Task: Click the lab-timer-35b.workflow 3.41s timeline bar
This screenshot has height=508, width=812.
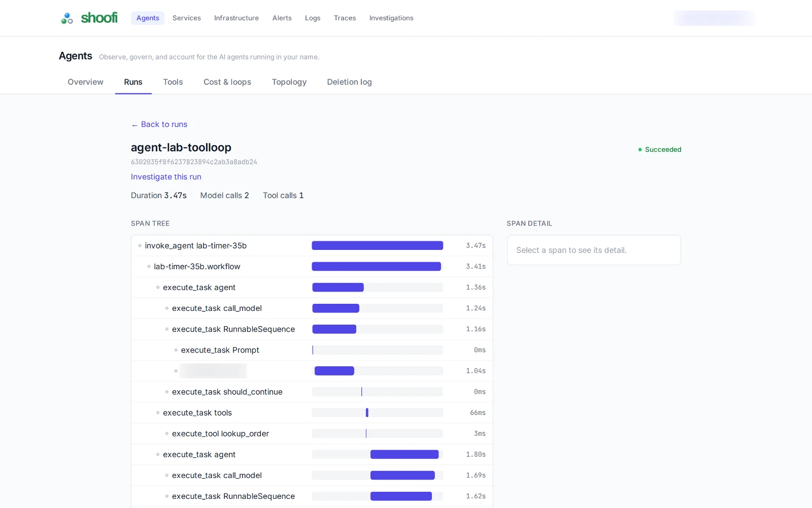Action: tap(376, 266)
